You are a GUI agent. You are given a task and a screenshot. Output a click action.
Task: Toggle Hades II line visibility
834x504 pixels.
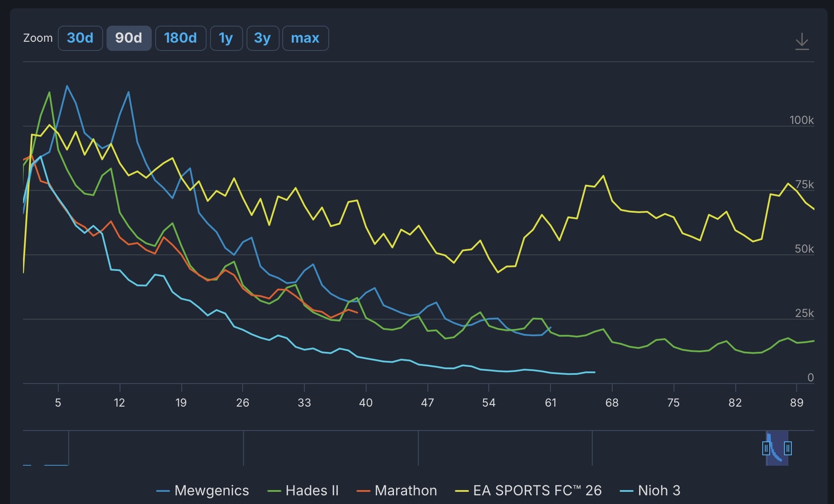click(x=303, y=491)
